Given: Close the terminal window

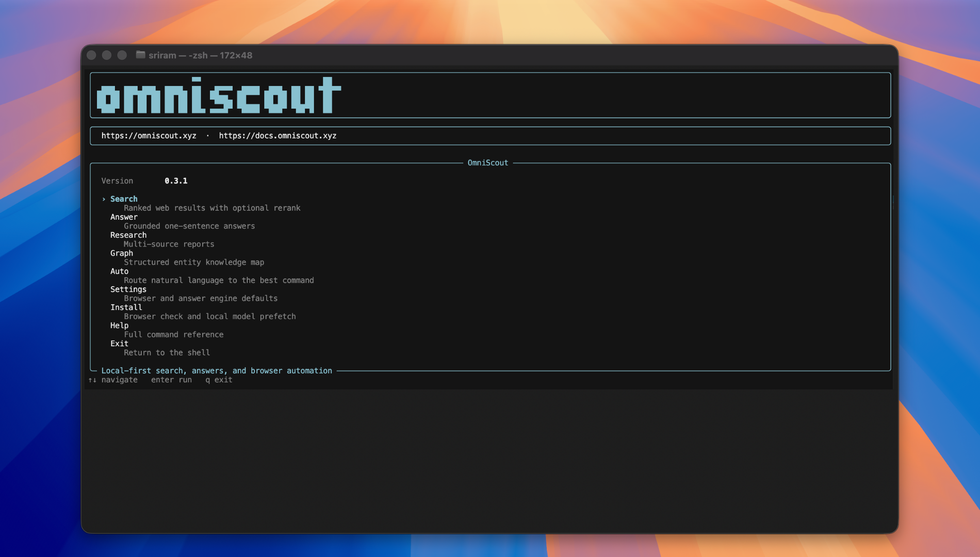Looking at the screenshot, I should pos(92,55).
